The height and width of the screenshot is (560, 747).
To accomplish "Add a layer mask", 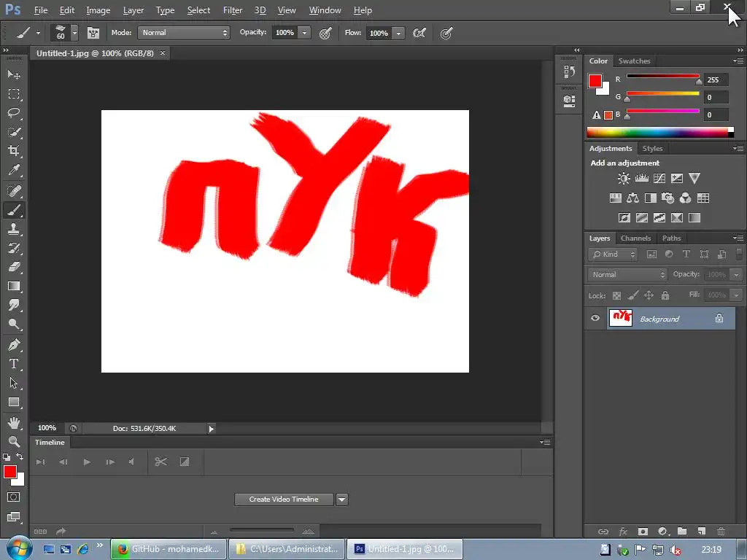I will pos(643,531).
